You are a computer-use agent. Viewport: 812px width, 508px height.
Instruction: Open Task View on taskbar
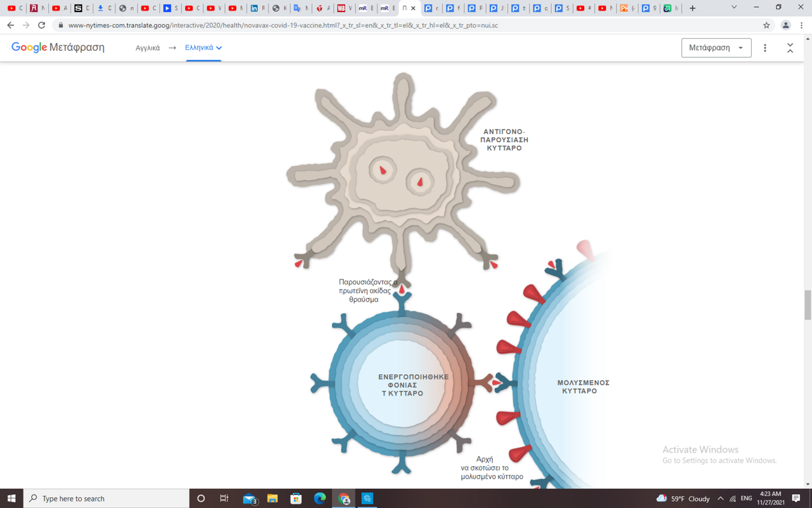tap(224, 498)
